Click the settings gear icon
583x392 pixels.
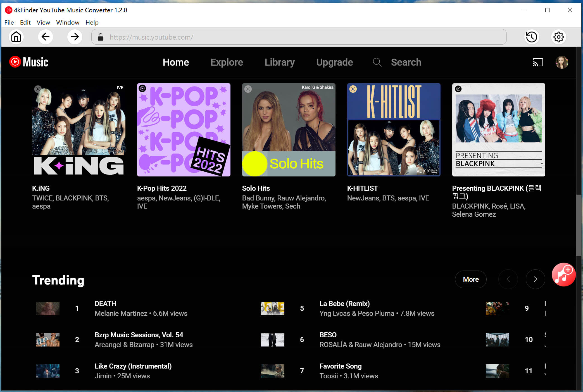[x=559, y=37]
